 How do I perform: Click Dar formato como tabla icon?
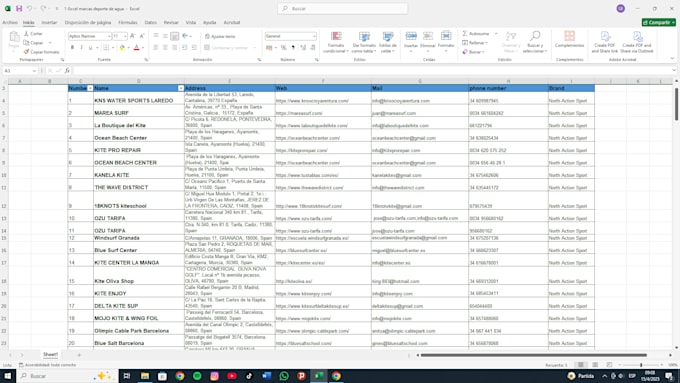click(x=364, y=36)
